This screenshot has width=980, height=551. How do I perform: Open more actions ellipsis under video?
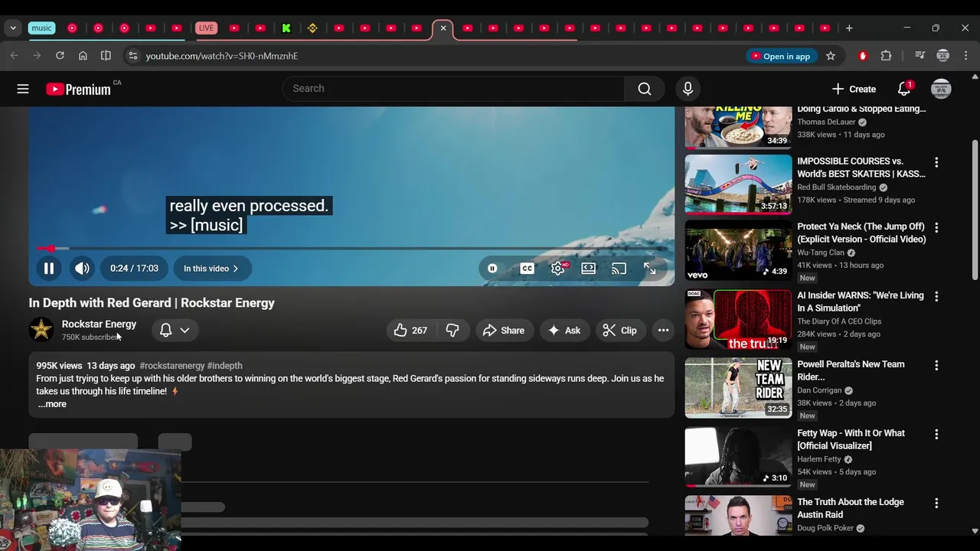click(x=663, y=331)
